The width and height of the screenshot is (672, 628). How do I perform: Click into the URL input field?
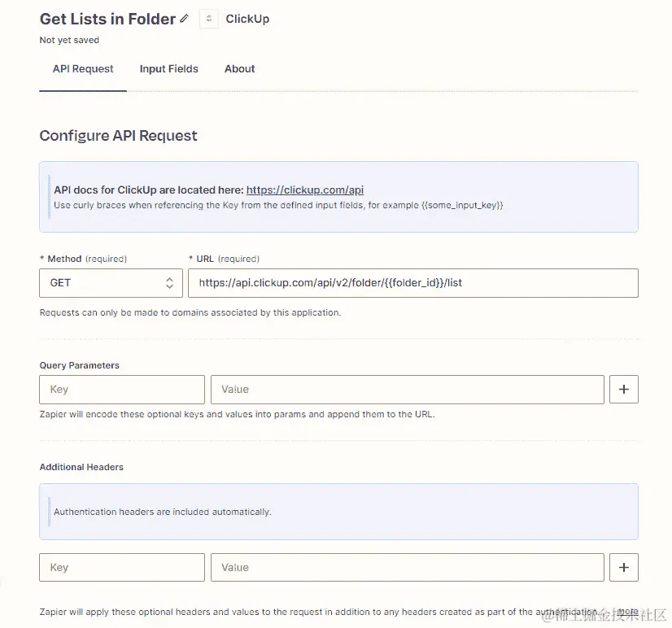413,283
